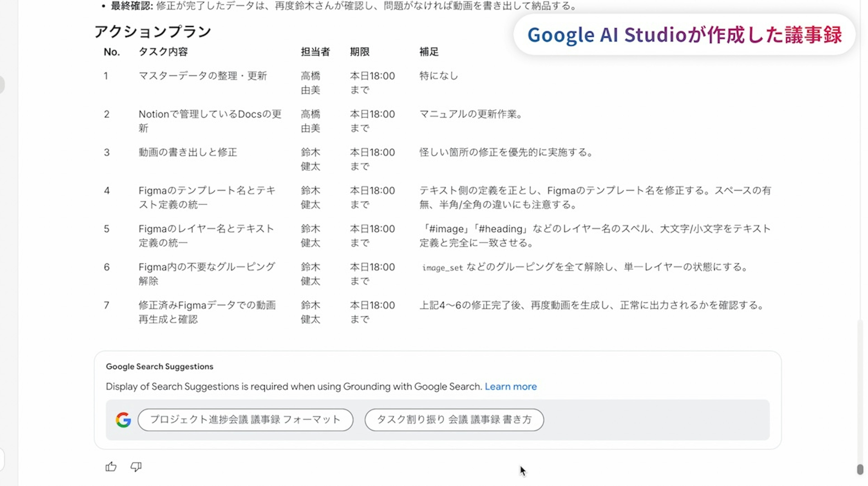Click the タスク内容 column header
The image size is (868, 486).
pyautogui.click(x=163, y=52)
